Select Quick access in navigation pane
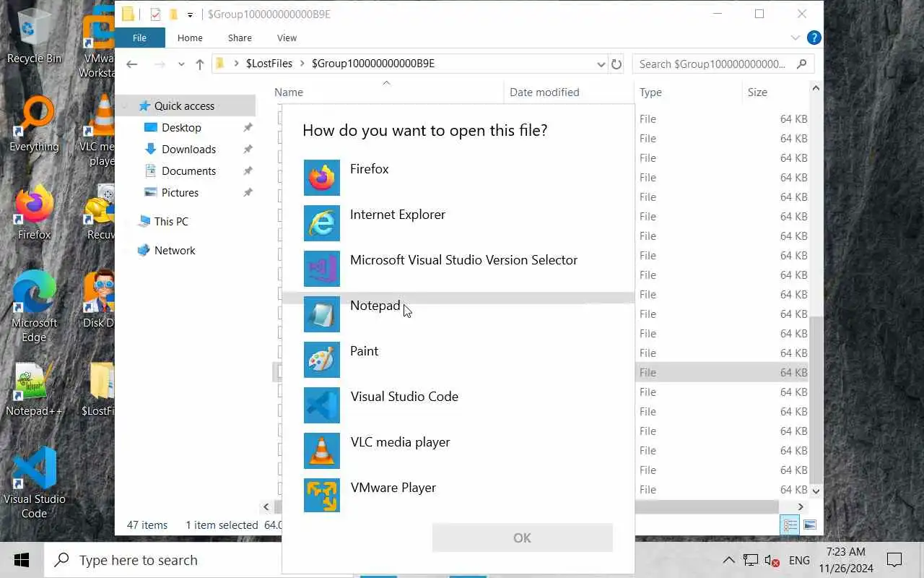Viewport: 924px width, 578px height. point(184,105)
